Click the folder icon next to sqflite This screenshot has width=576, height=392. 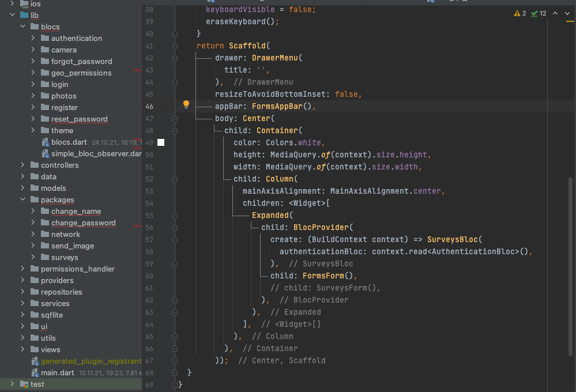[x=36, y=315]
